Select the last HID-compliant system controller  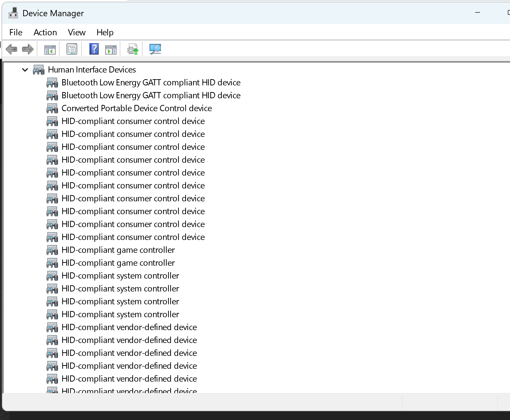point(120,314)
